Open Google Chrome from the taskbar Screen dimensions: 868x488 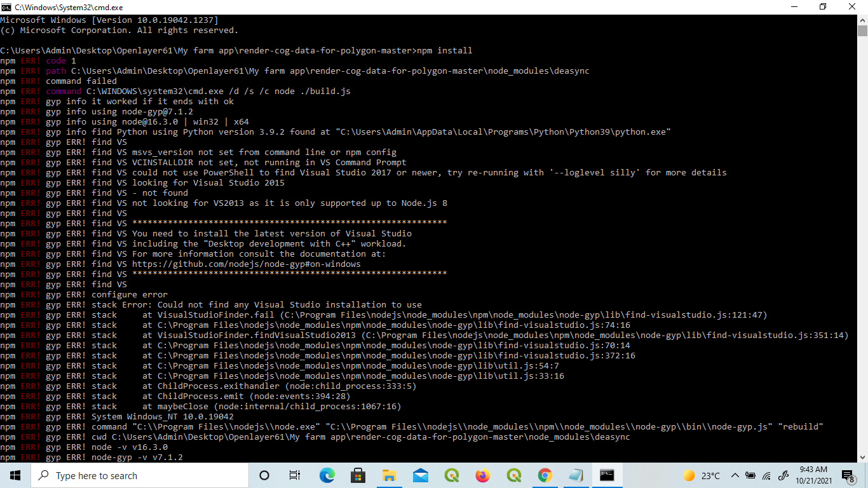(x=545, y=475)
